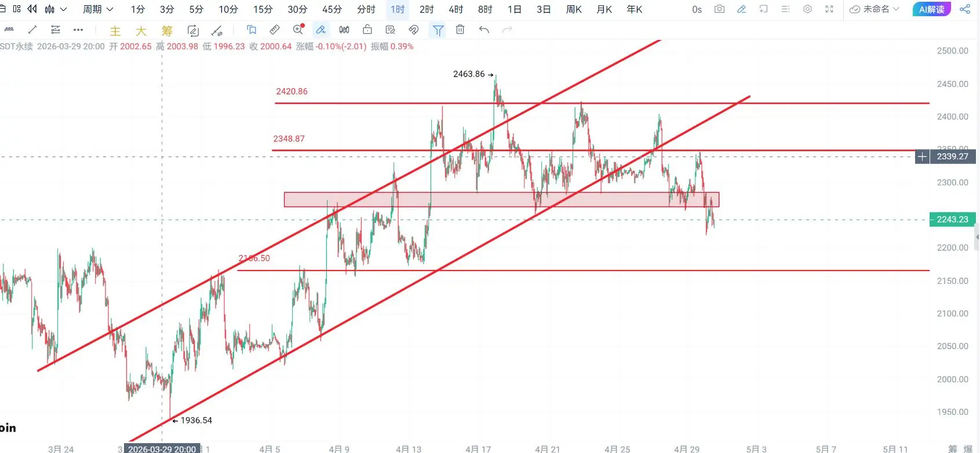Select the 4时 interval
Image resolution: width=980 pixels, height=453 pixels.
tap(456, 9)
